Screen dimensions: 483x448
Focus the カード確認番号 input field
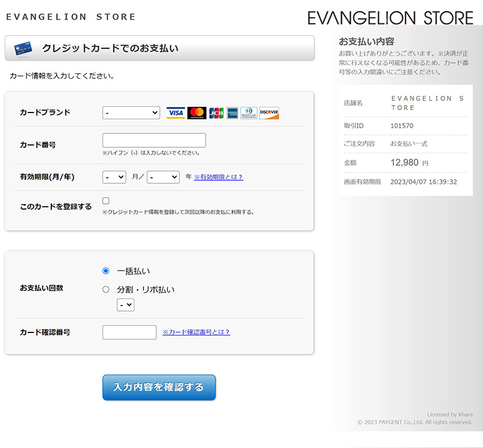tap(129, 332)
